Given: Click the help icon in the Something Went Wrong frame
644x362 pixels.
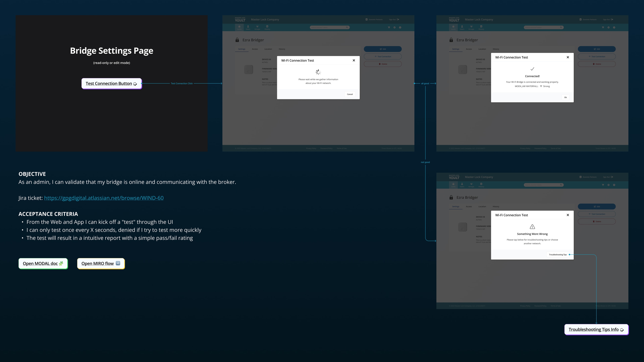Looking at the screenshot, I should (614, 185).
